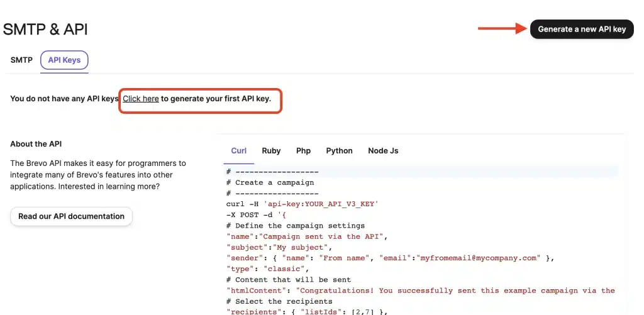Click '# Content that will be sent' comment
Viewport: 644px width, 315px height.
pos(288,280)
